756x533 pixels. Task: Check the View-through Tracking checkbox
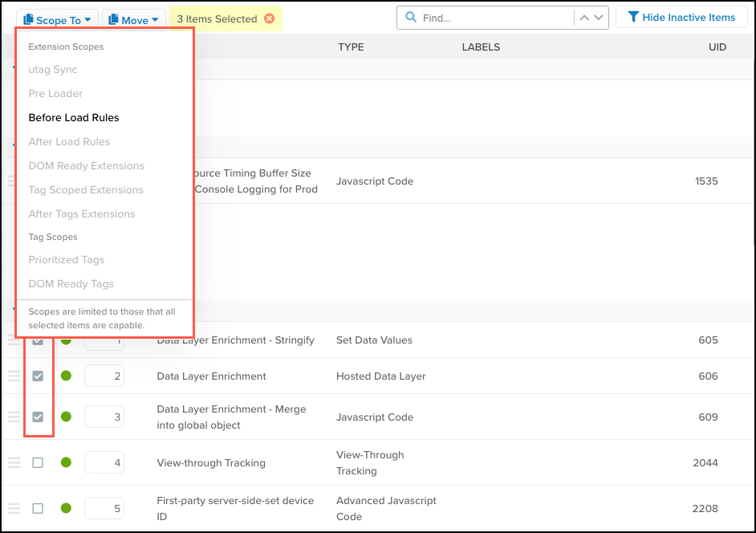pos(38,462)
